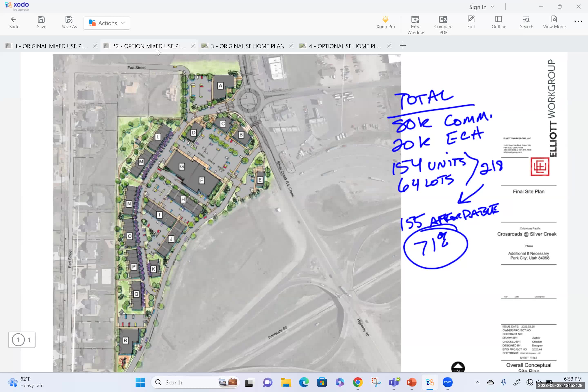Toggle microphone from the system tray

[x=503, y=382]
